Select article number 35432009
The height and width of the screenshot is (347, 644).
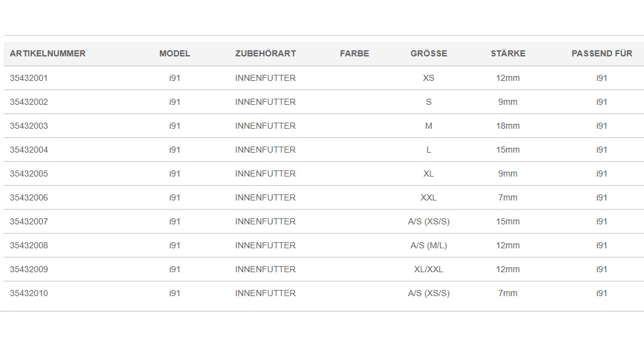(x=29, y=269)
